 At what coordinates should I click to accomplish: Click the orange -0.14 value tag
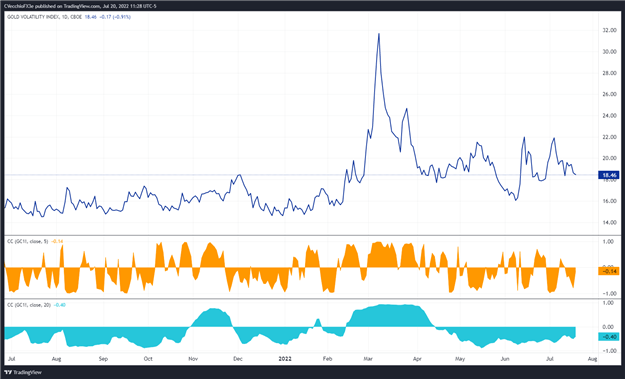tap(609, 271)
